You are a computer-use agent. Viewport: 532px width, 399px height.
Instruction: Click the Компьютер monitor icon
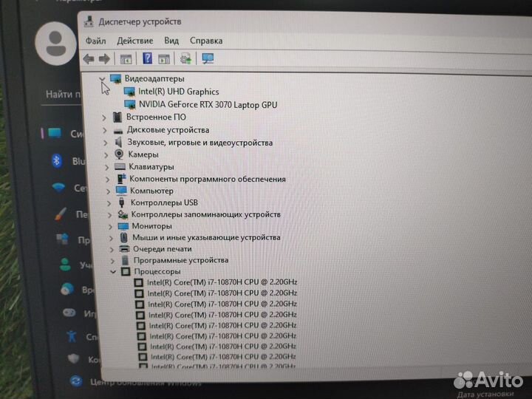pyautogui.click(x=121, y=191)
